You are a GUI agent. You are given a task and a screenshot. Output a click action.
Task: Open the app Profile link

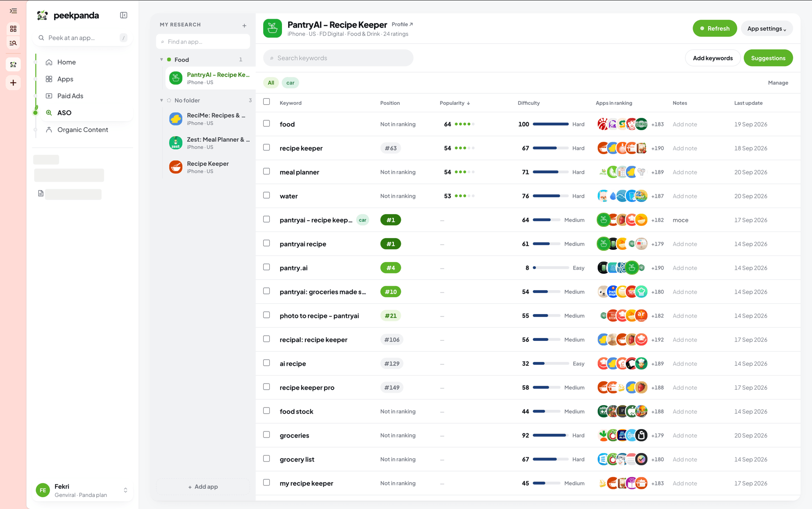[x=402, y=24]
